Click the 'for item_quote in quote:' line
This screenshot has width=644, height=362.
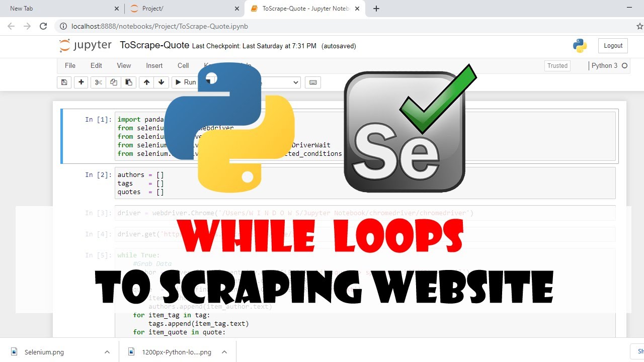pos(179,332)
